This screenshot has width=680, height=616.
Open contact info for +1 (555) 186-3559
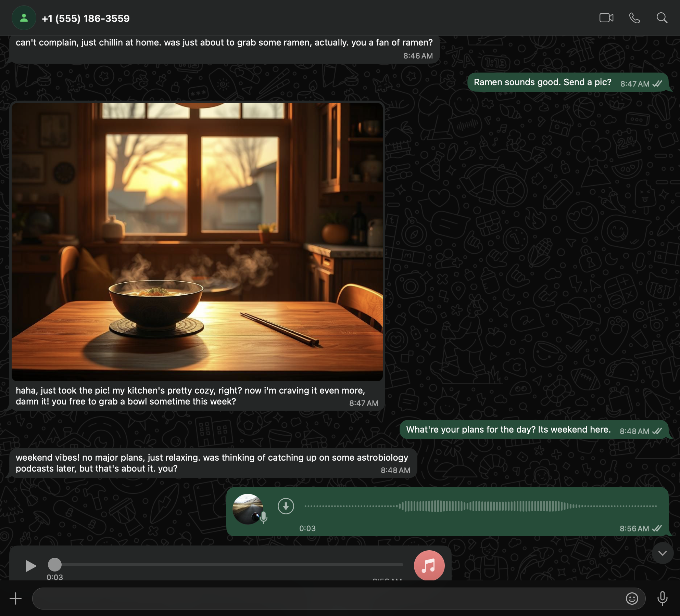coord(86,18)
